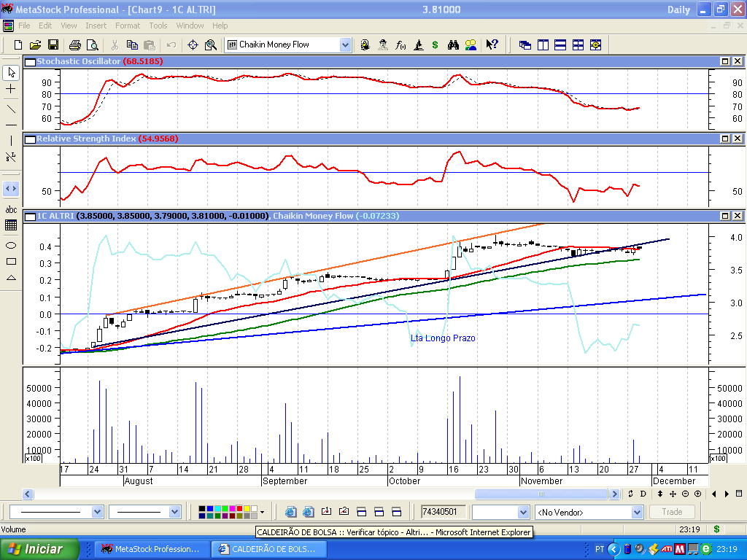Image resolution: width=747 pixels, height=560 pixels.
Task: Click the two-column window layout icon
Action: [x=543, y=44]
